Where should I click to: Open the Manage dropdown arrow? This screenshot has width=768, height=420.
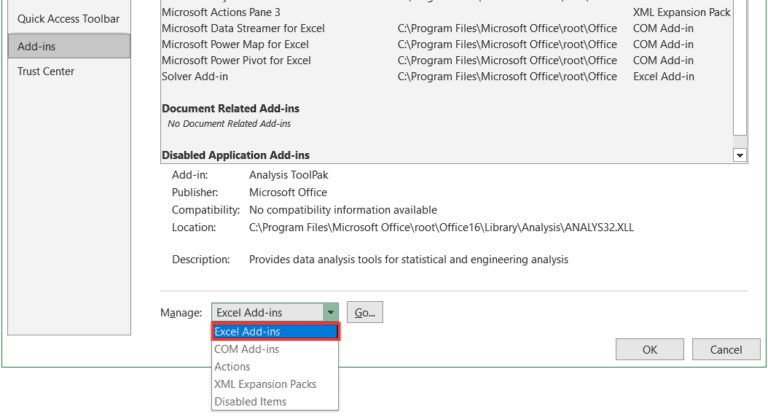(x=331, y=312)
